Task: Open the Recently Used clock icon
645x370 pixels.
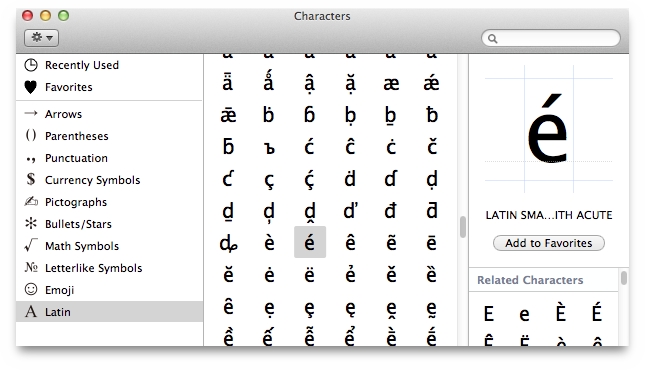Action: [x=31, y=65]
